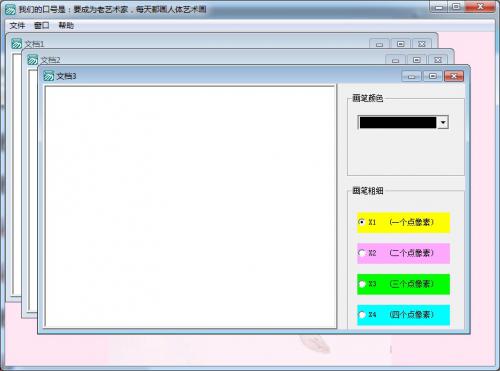Maximize the 文档3 child window

pyautogui.click(x=433, y=76)
